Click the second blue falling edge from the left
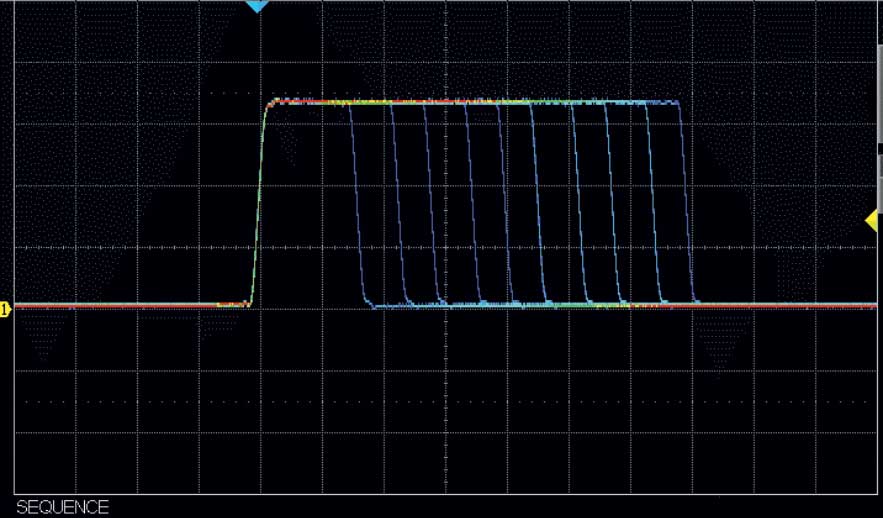Image resolution: width=883 pixels, height=518 pixels. point(396,200)
